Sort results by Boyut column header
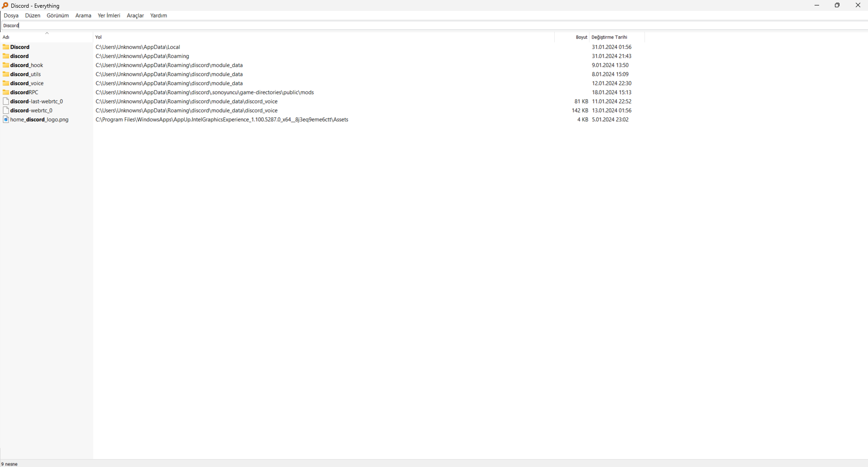868x467 pixels. [572, 37]
